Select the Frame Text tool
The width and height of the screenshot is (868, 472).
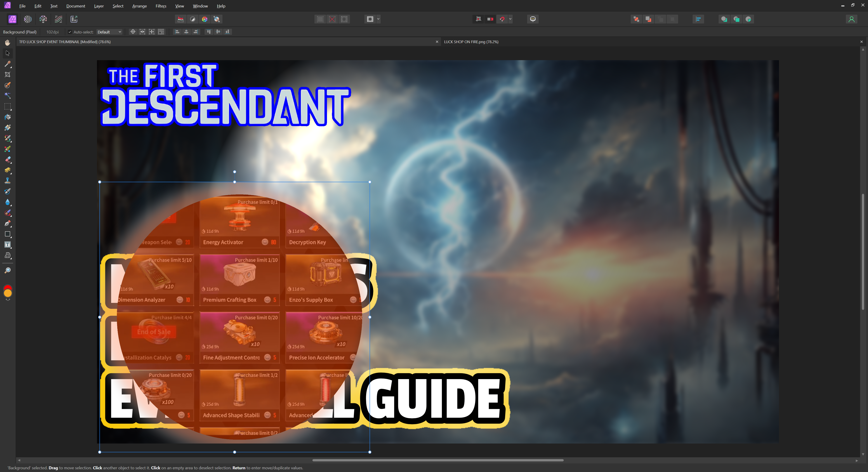pos(7,245)
